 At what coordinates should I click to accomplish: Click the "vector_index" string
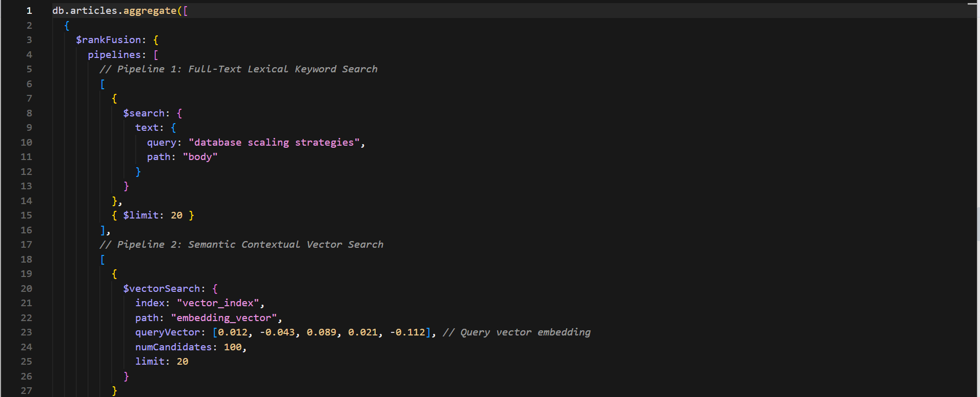218,303
